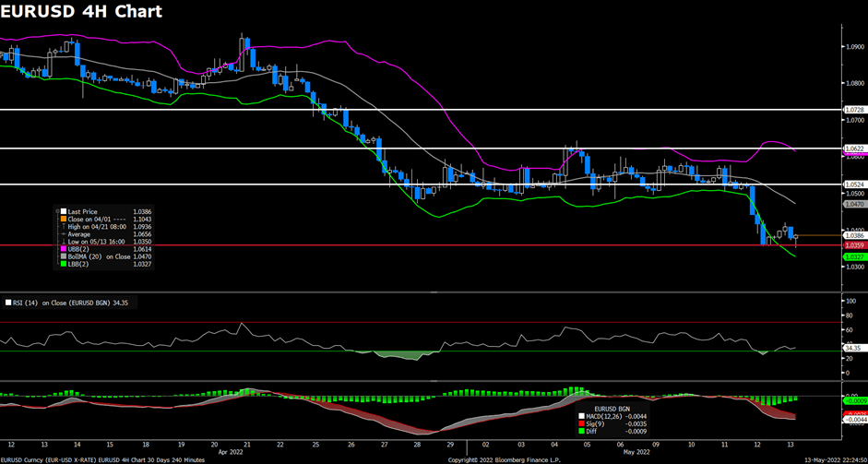This screenshot has height=464, width=868.
Task: Click the Last Price value 1.0386 in legend
Action: [142, 211]
